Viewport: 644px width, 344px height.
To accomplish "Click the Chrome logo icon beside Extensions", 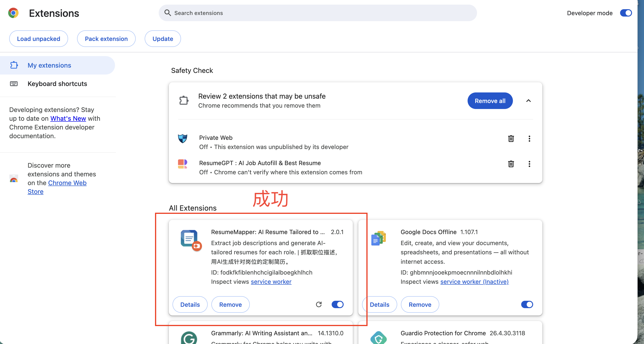I will [13, 13].
